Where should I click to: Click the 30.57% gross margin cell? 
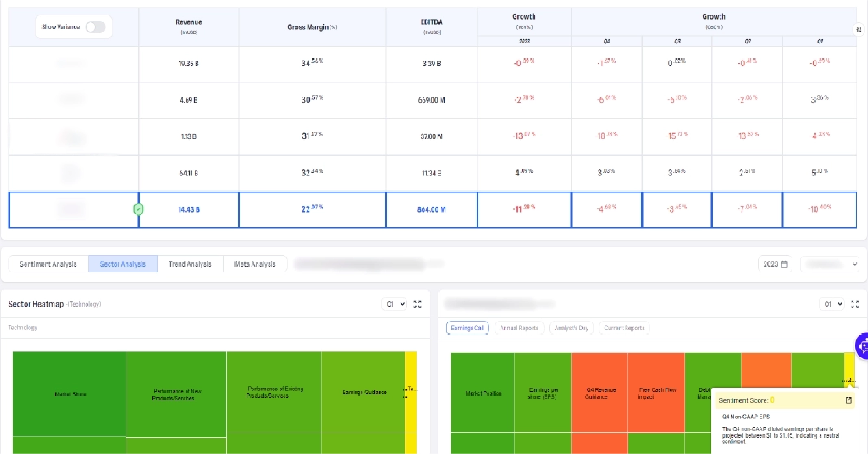(x=312, y=100)
